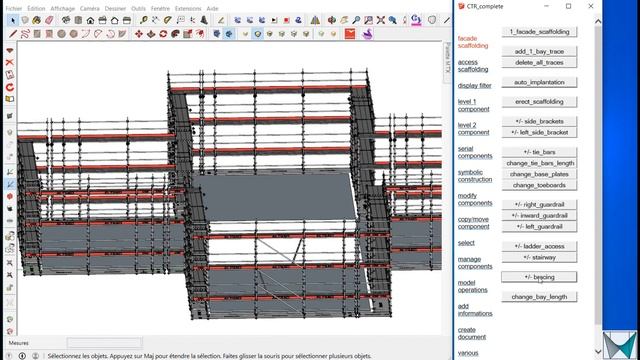Click change_toeboards button
This screenshot has width=640, height=360.
(539, 185)
